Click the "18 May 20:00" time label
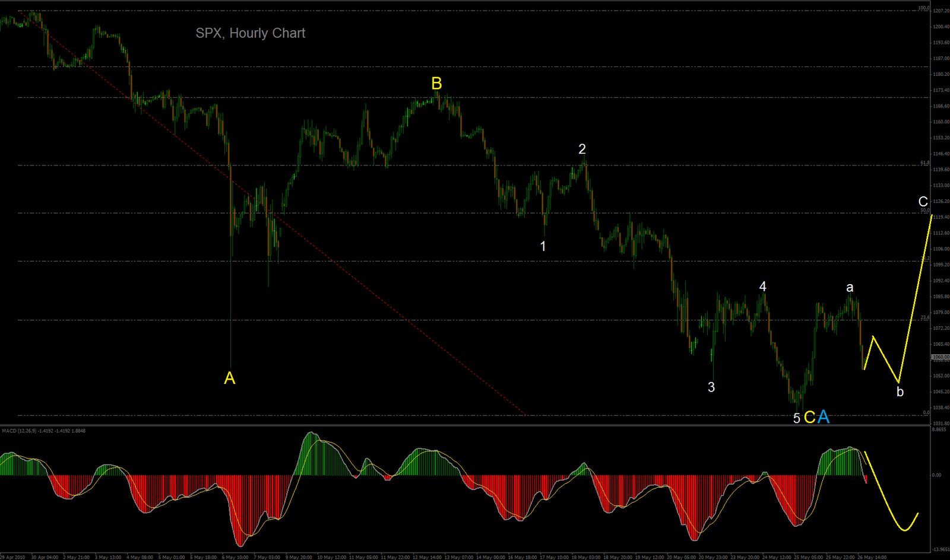Screen dimensions: 950x560 617,557
